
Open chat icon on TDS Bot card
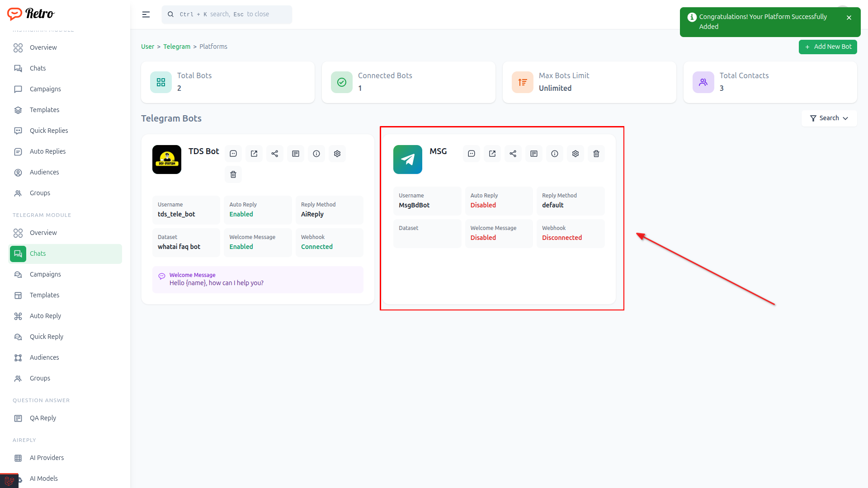point(233,154)
